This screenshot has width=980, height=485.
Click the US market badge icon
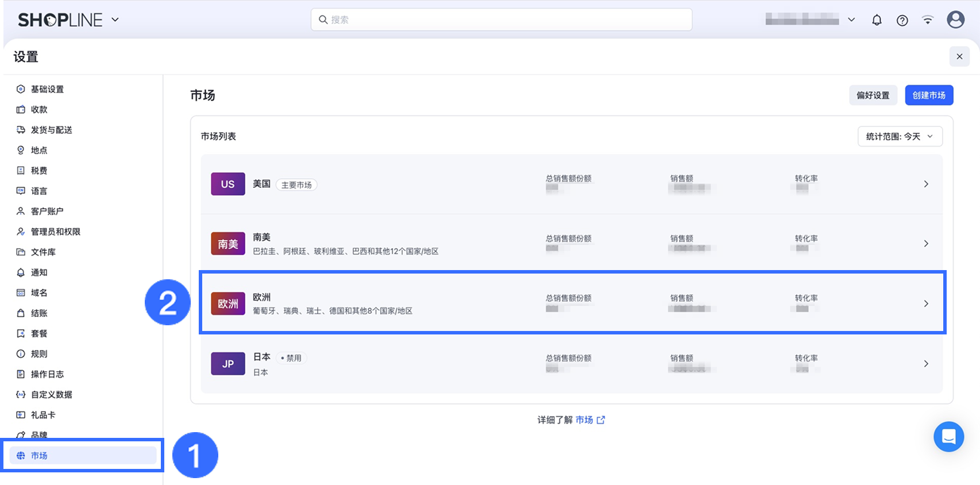click(228, 184)
